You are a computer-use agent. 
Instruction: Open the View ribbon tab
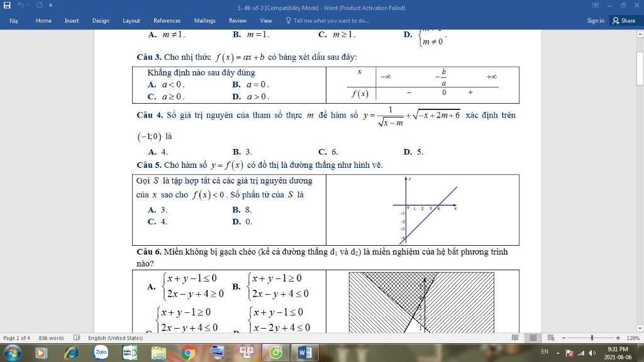click(x=266, y=21)
